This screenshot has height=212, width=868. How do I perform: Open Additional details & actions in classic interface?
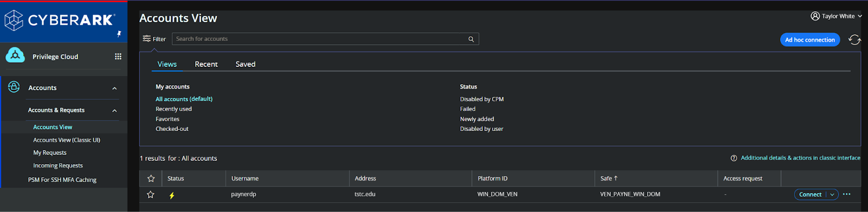click(801, 158)
